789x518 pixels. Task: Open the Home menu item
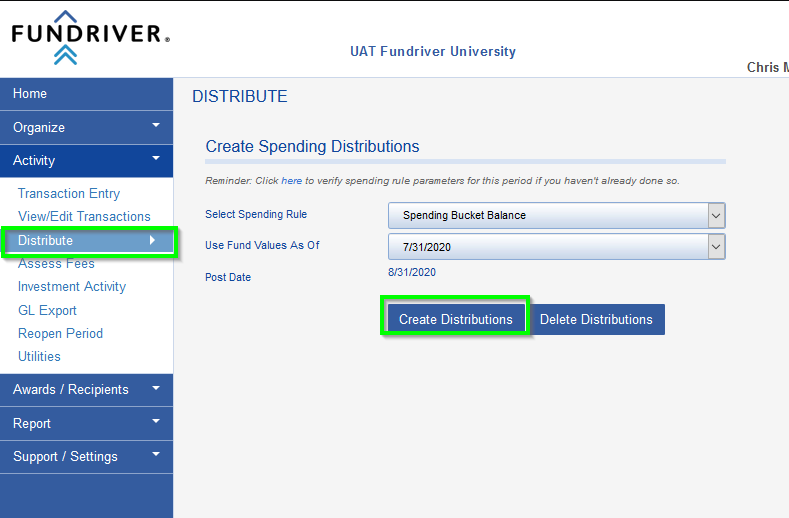(87, 94)
